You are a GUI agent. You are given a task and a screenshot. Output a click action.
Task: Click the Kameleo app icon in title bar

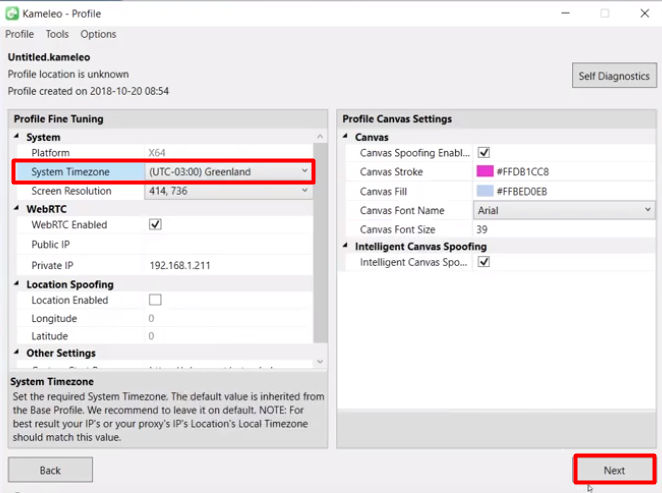pos(12,14)
